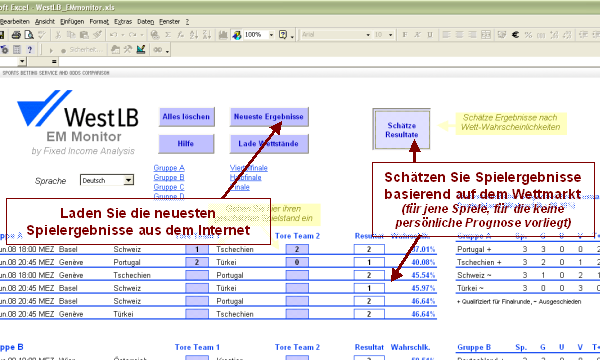Open the Ansicht menu
This screenshot has width=600, height=360.
coord(45,22)
